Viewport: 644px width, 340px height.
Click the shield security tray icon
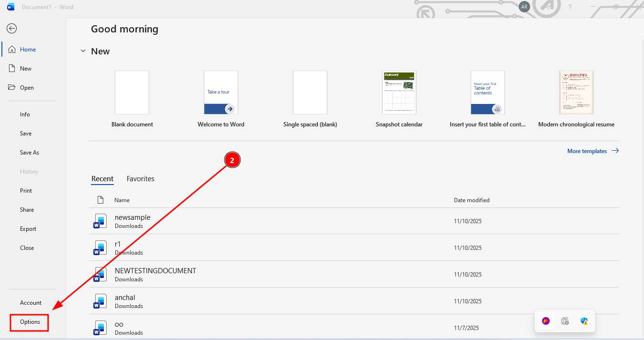584,321
